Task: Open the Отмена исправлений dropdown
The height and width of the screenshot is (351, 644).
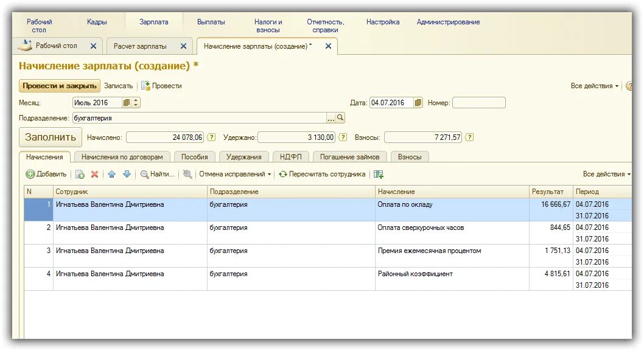Action: pos(235,174)
